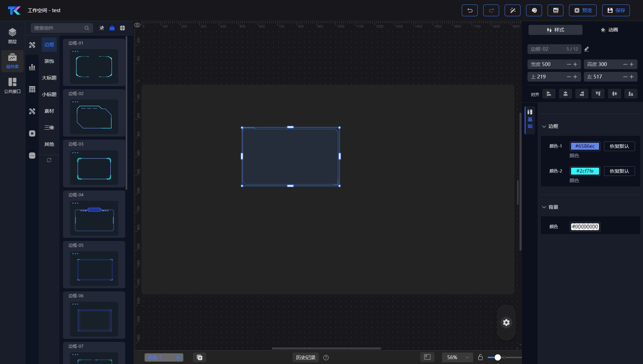Click the zoom slider handle

[x=497, y=357]
